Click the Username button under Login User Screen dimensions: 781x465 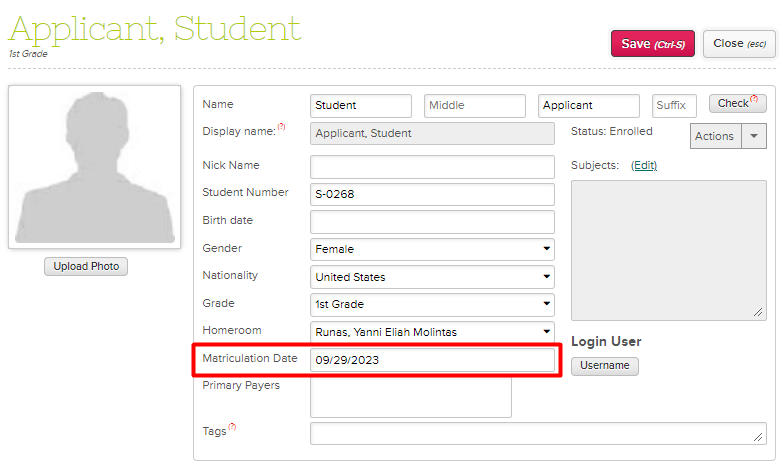click(604, 366)
